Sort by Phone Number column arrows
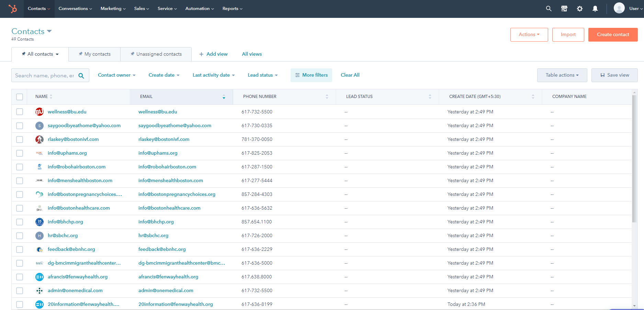The height and width of the screenshot is (310, 644). pyautogui.click(x=327, y=97)
